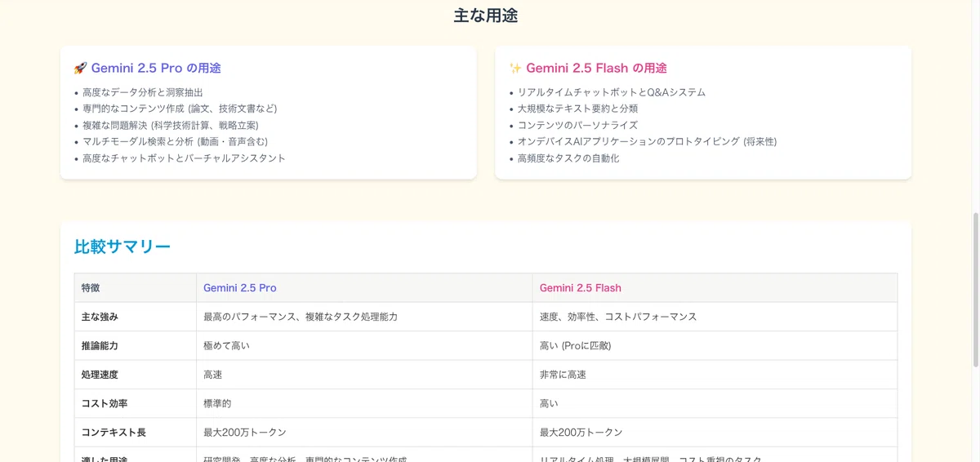Screen dimensions: 980x462
Task: Click the bullet 高頻度なタスクの自動化
Action: [568, 158]
